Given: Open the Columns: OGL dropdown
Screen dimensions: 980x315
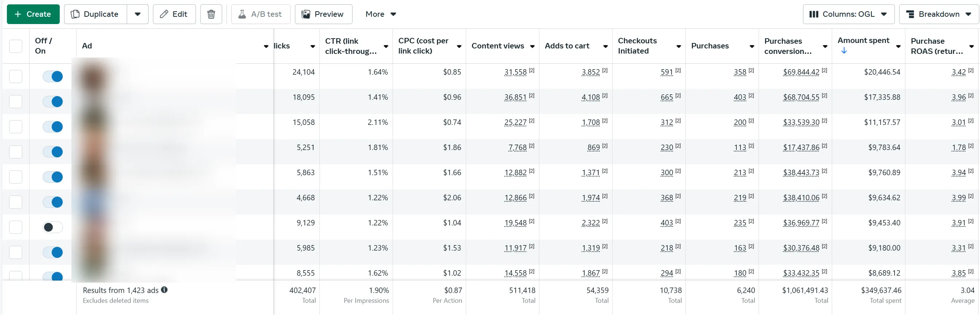Looking at the screenshot, I should [849, 14].
